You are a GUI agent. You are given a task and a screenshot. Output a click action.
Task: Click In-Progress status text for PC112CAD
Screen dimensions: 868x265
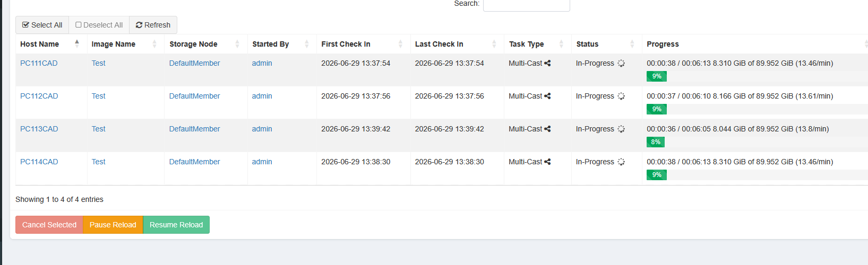point(595,96)
